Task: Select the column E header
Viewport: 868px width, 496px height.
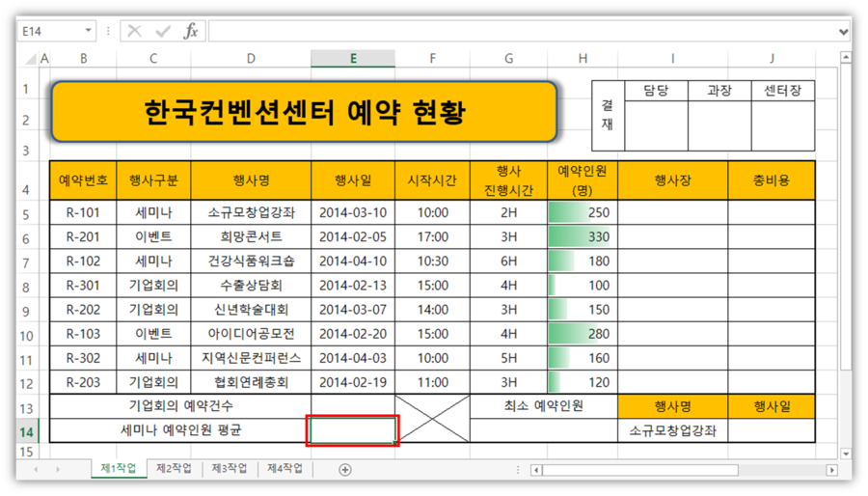Action: coord(353,59)
